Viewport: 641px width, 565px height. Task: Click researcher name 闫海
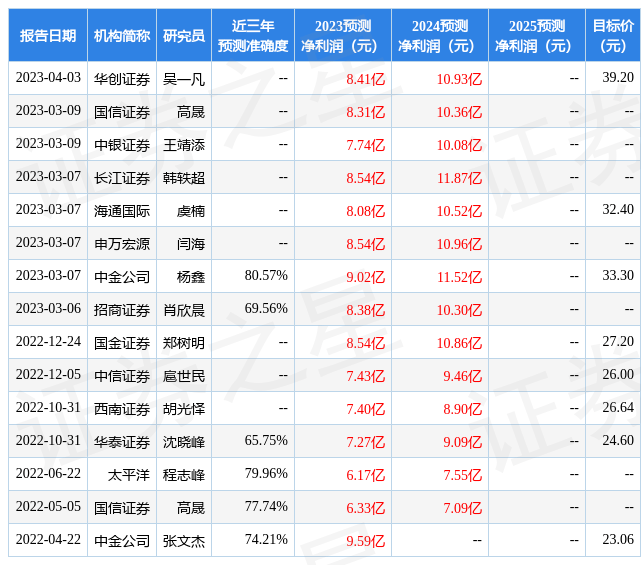(x=191, y=244)
